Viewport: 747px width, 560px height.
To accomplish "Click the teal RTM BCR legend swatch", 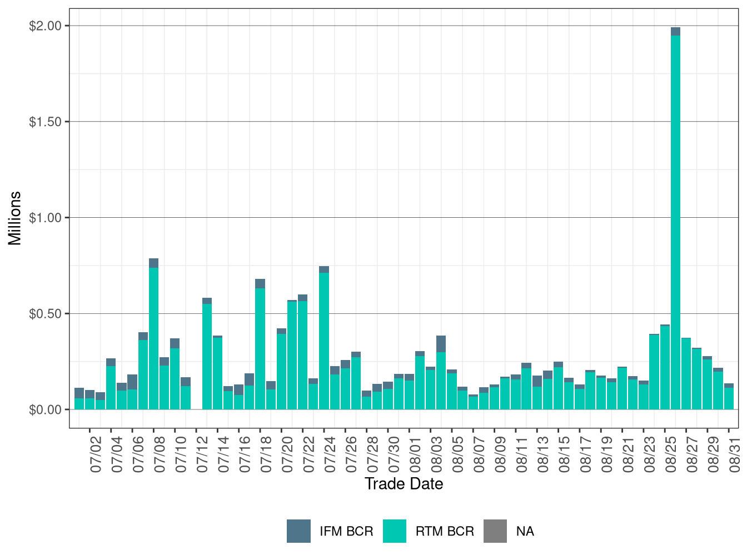I will pyautogui.click(x=395, y=531).
